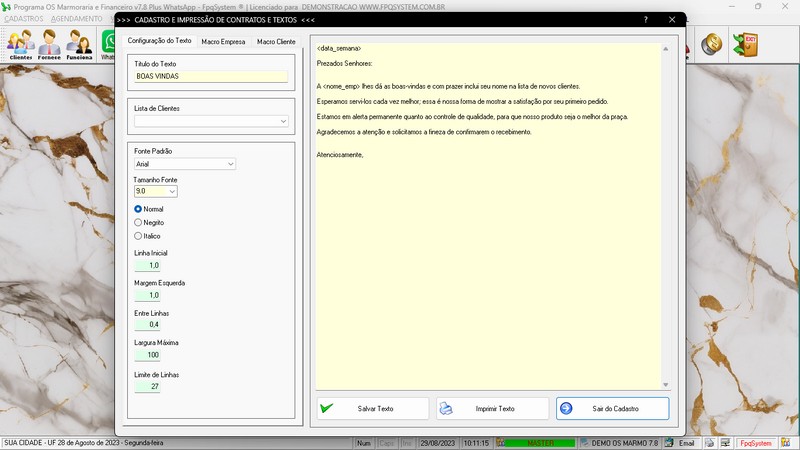Image resolution: width=800 pixels, height=450 pixels.
Task: Click the time 10:11:15 in status bar
Action: pos(476,443)
